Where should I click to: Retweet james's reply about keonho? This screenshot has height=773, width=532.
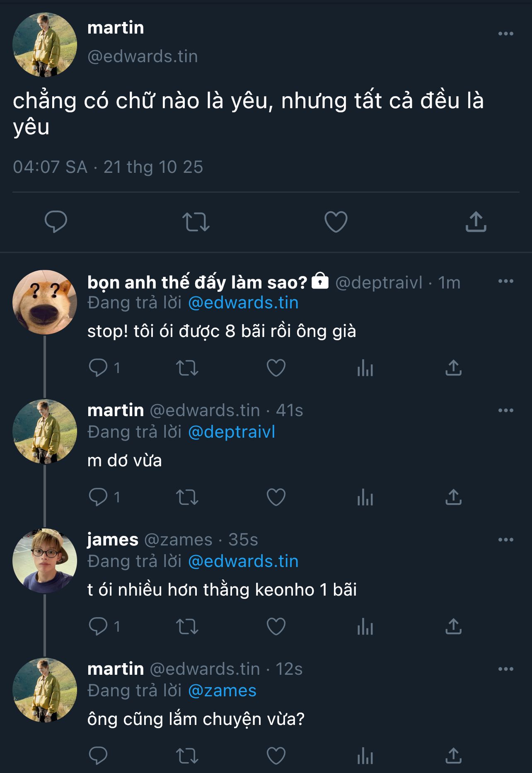click(x=187, y=627)
